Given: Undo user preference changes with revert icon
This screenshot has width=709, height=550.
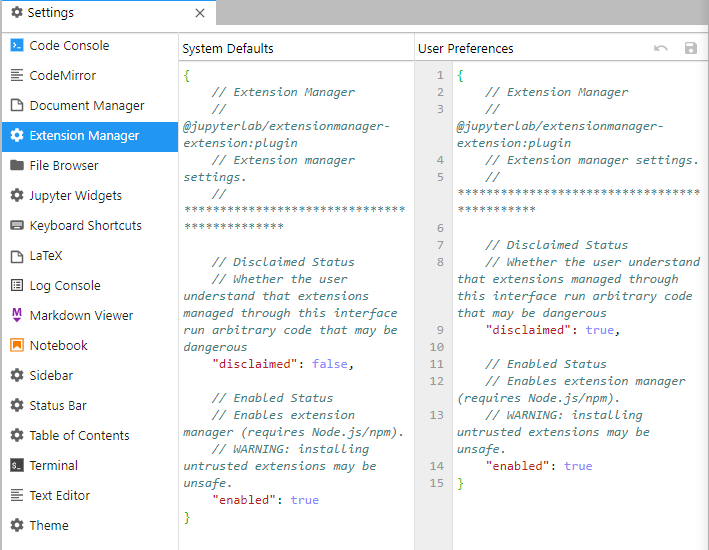Looking at the screenshot, I should click(x=661, y=48).
